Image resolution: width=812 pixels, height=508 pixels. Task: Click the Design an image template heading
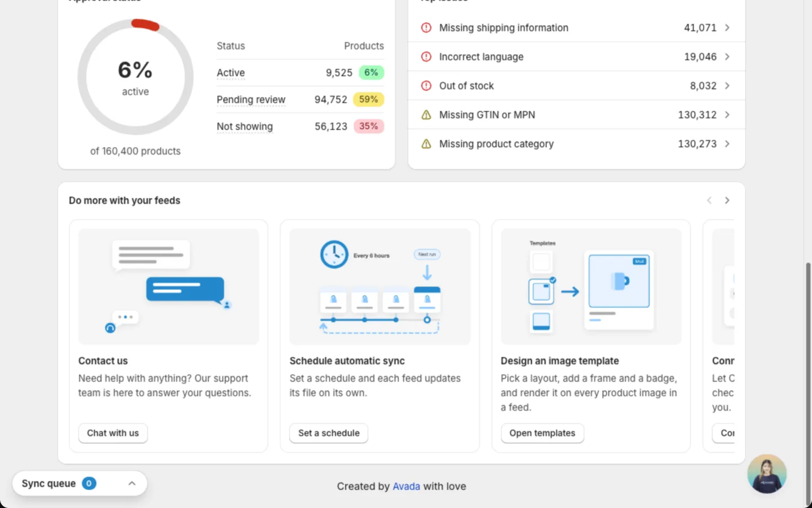(x=560, y=361)
